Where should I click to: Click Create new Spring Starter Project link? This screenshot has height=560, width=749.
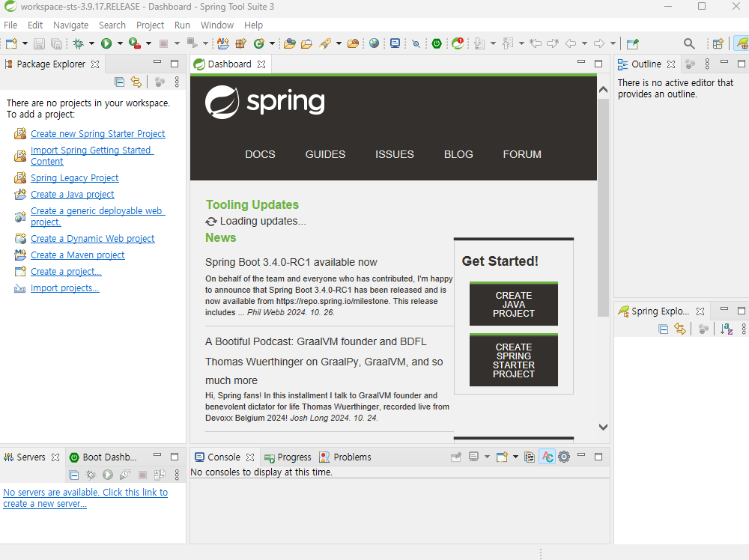point(98,134)
